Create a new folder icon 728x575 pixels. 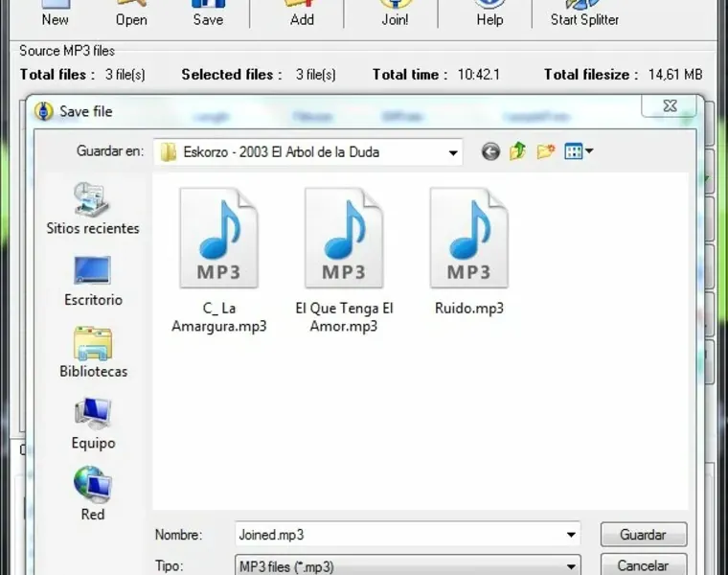(546, 151)
